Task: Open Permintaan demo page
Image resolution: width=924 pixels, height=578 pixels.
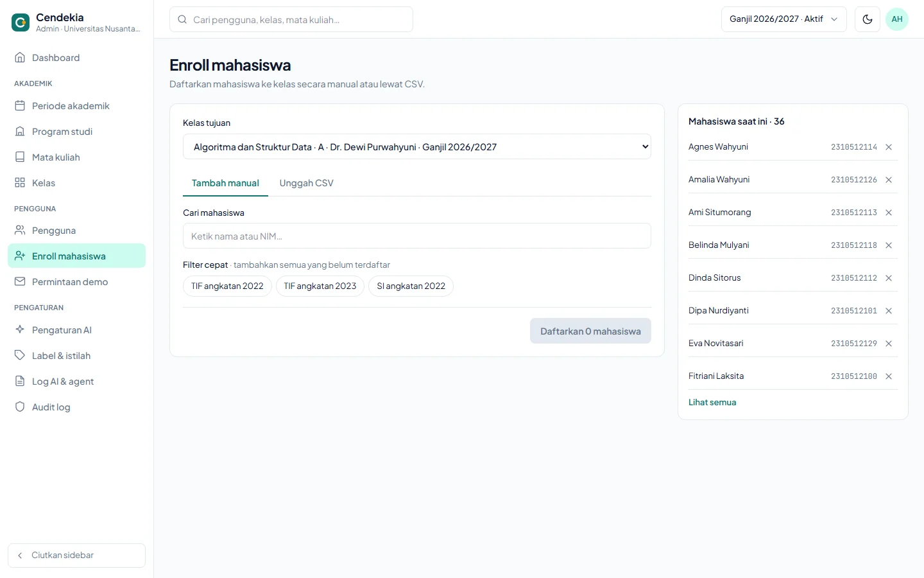Action: tap(76, 282)
